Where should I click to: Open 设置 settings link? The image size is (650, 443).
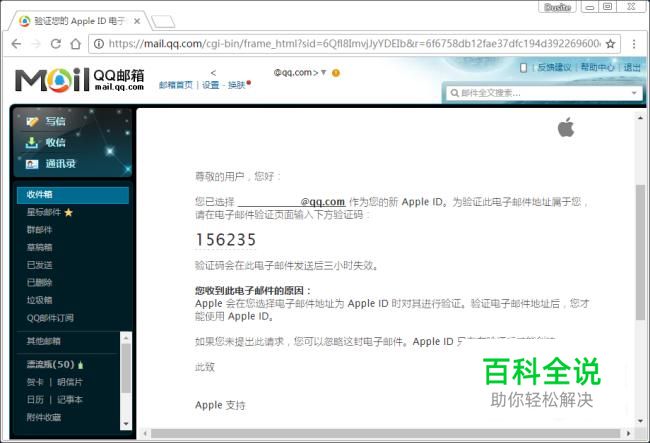210,85
